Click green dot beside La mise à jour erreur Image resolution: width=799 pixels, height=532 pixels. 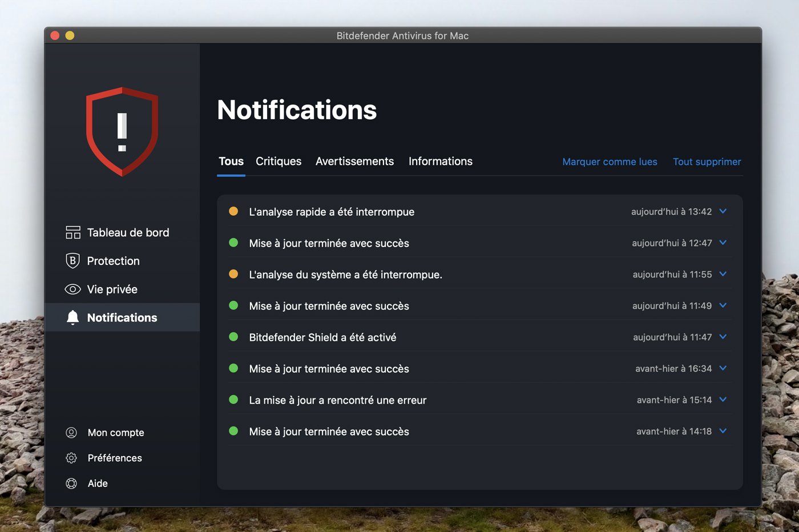(x=233, y=400)
